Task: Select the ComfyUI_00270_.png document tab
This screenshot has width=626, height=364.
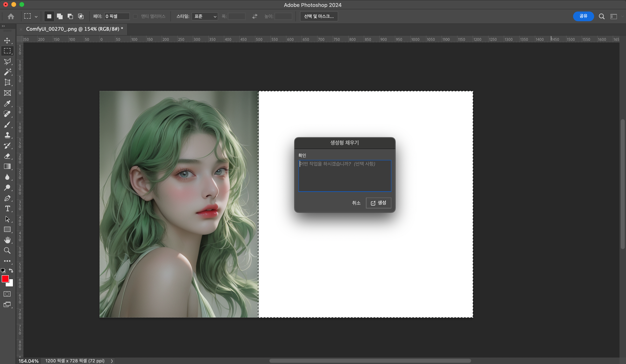Action: (x=75, y=29)
